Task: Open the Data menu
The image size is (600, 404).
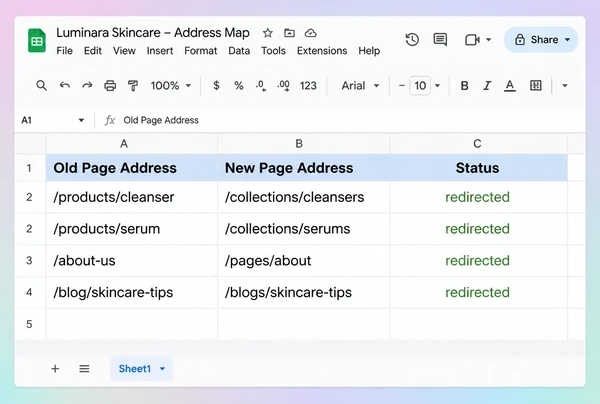Action: (239, 51)
